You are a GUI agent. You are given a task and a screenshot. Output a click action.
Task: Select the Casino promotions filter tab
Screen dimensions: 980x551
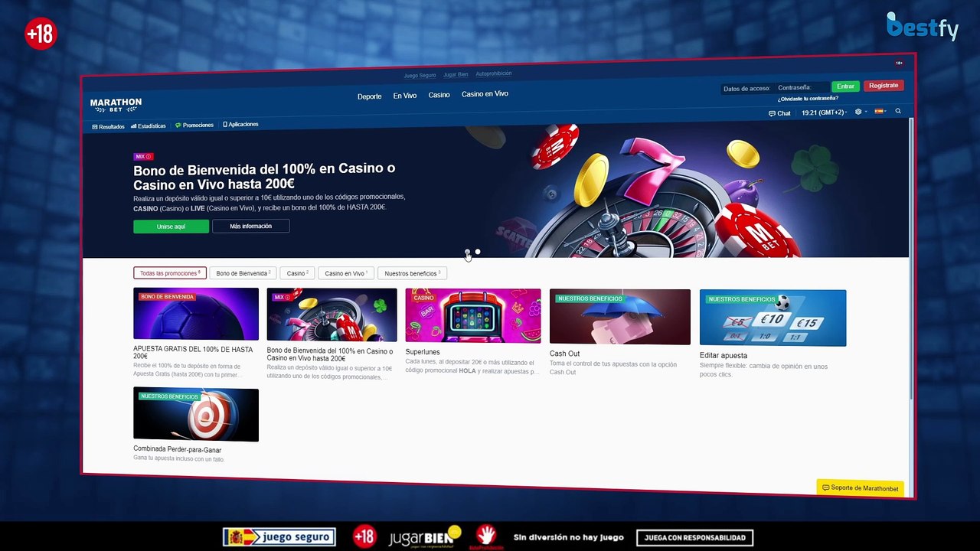coord(297,273)
